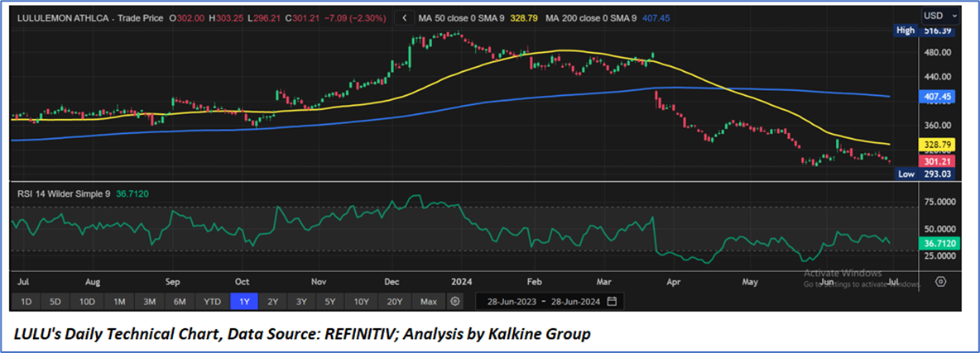This screenshot has width=980, height=353.
Task: Select the 20Y time range
Action: 394,302
